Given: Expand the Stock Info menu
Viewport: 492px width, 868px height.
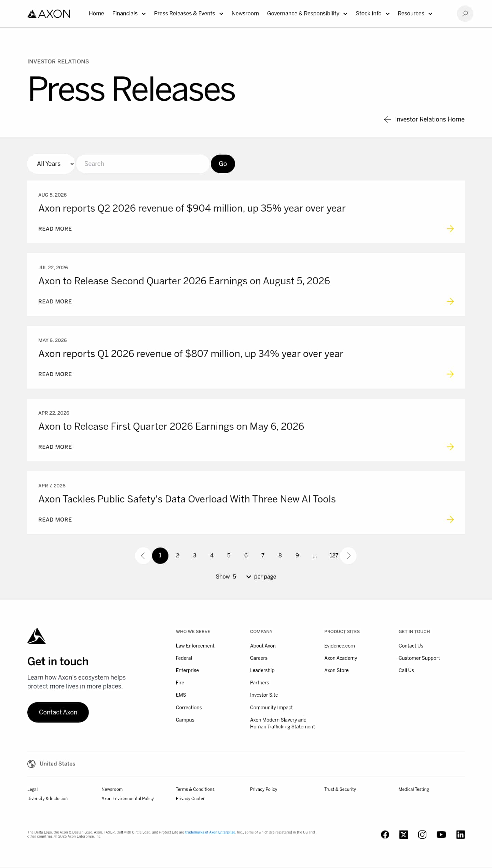Looking at the screenshot, I should pos(373,14).
